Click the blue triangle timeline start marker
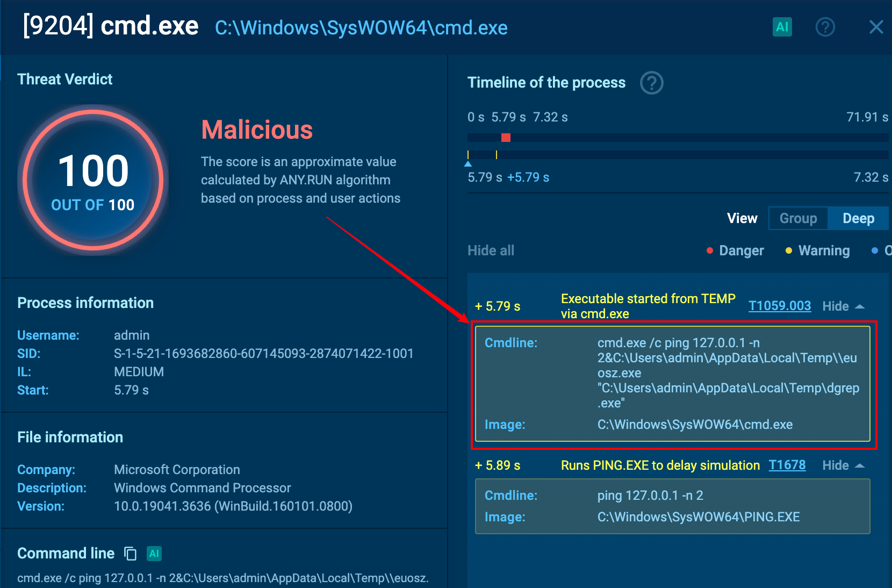 pyautogui.click(x=468, y=163)
